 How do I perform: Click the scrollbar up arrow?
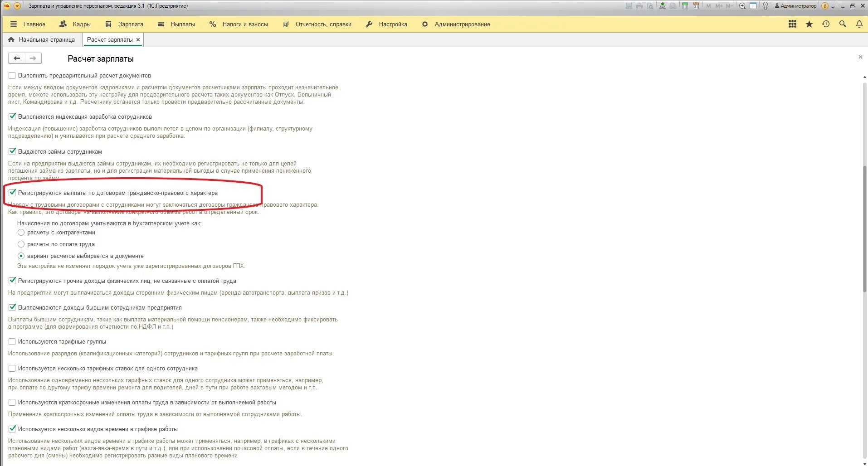864,77
